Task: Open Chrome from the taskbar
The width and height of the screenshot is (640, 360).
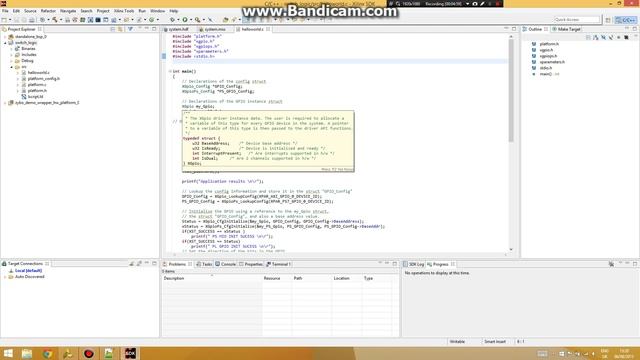Action: 47,353
